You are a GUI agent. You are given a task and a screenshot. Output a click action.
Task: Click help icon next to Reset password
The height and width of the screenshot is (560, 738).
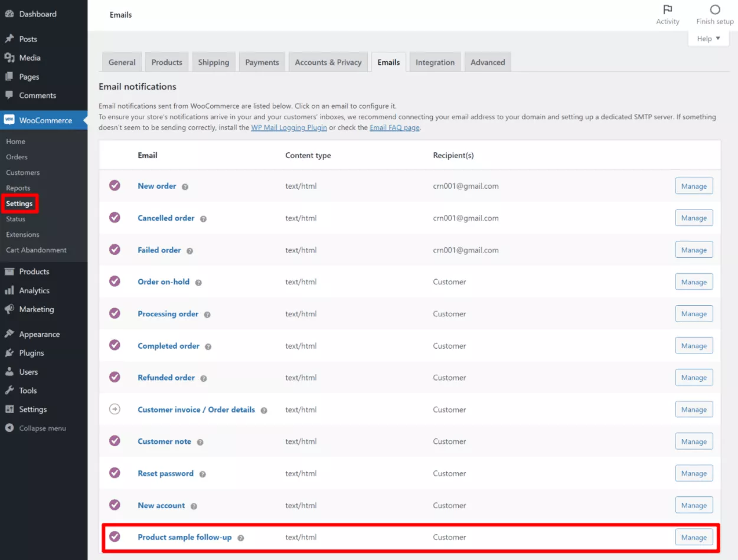pos(203,474)
